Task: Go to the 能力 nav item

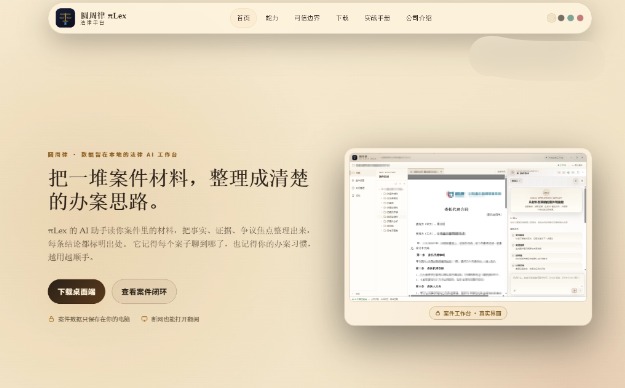Action: pyautogui.click(x=272, y=18)
